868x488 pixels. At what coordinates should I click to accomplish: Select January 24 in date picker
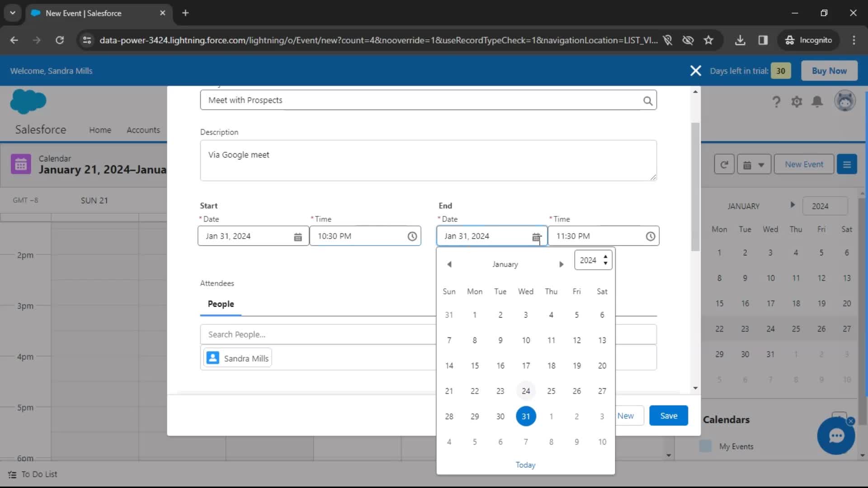coord(526,391)
